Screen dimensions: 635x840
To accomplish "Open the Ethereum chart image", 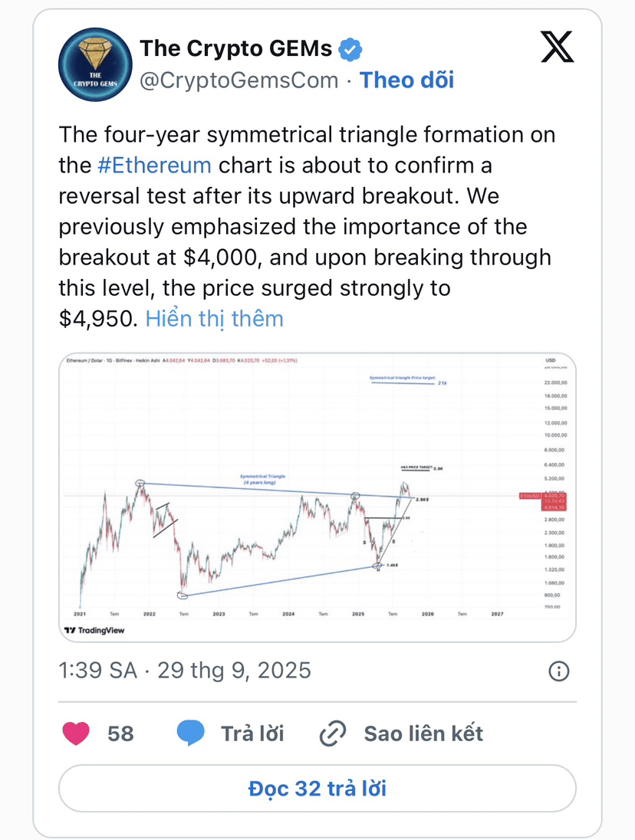I will (x=317, y=497).
